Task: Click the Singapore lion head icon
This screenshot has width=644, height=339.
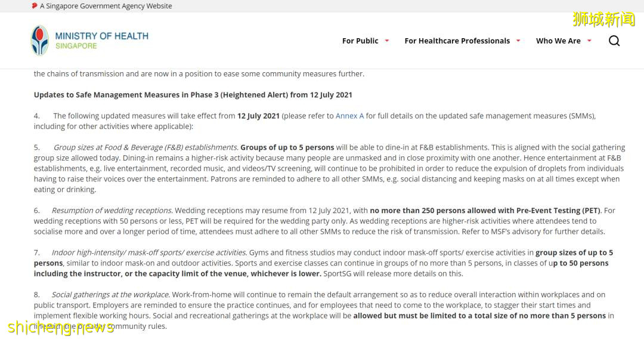Action: pos(35,6)
